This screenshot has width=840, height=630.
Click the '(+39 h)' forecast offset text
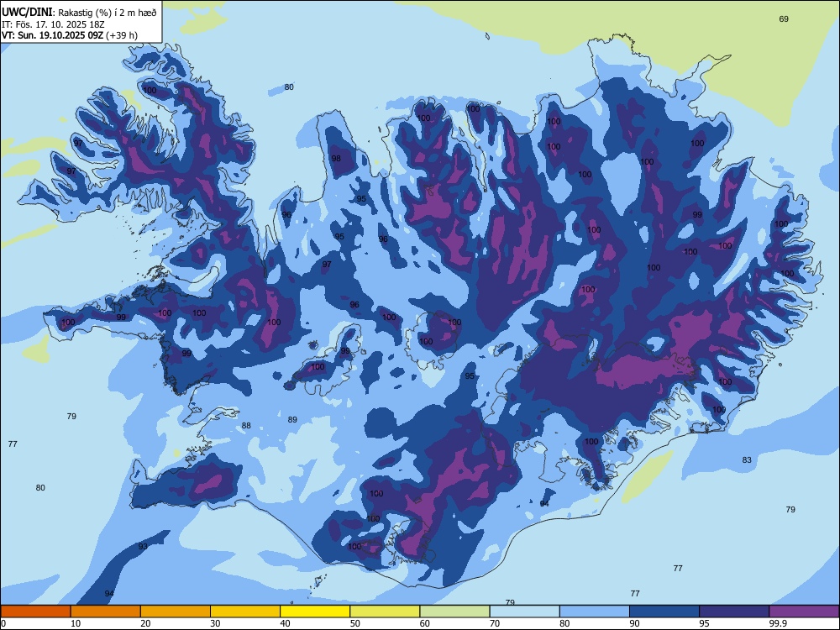[x=122, y=35]
